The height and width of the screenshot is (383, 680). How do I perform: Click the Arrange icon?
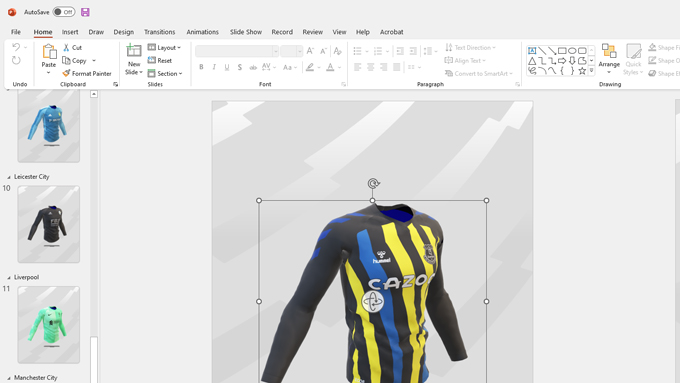pos(609,51)
